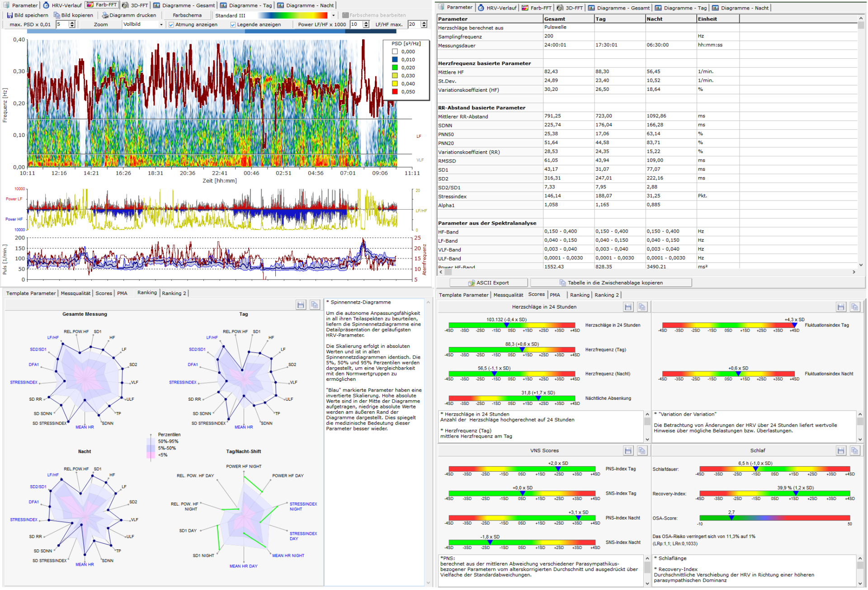
Task: Open the Vollbild zoom dropdown
Action: [161, 25]
